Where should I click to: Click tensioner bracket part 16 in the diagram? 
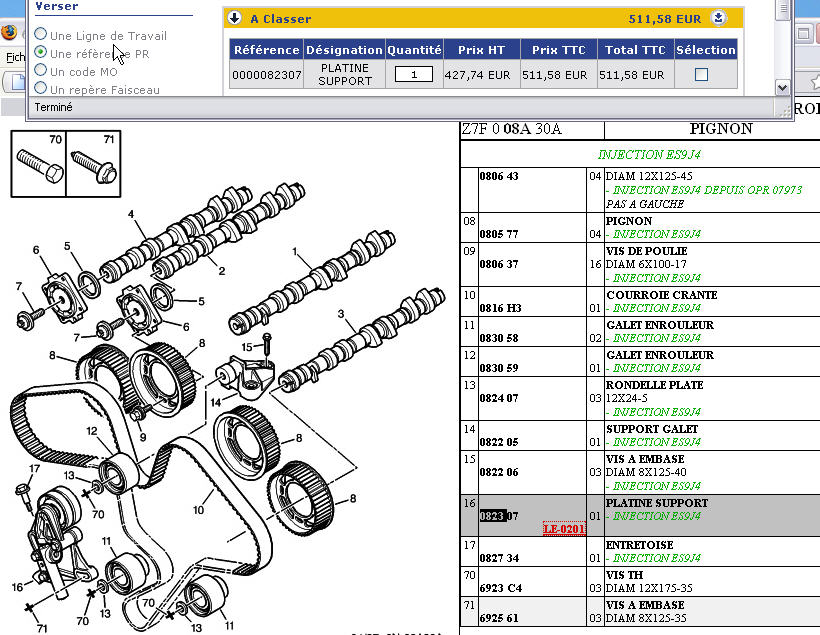17,587
